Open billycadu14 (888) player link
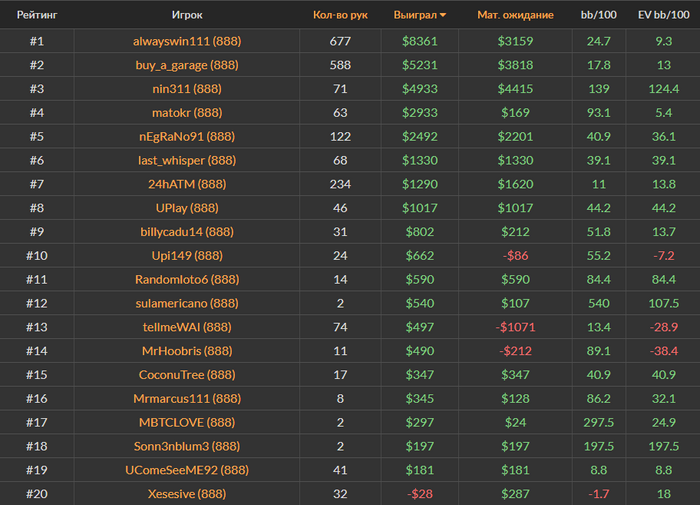Screen dimensions: 700x505 (x=186, y=231)
